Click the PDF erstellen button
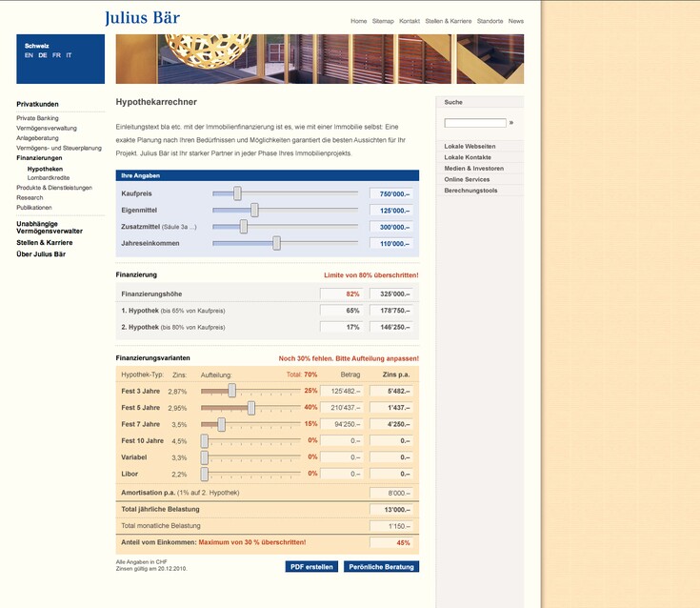Viewport: 700px width, 608px height. coord(311,566)
